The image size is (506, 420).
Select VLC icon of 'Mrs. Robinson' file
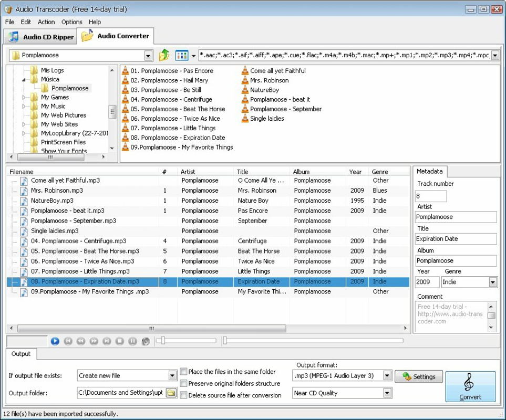pyautogui.click(x=245, y=80)
